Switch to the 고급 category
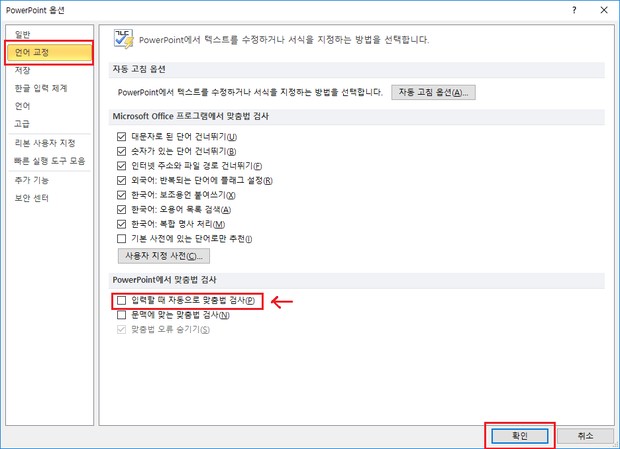Image resolution: width=620 pixels, height=449 pixels. [22, 124]
